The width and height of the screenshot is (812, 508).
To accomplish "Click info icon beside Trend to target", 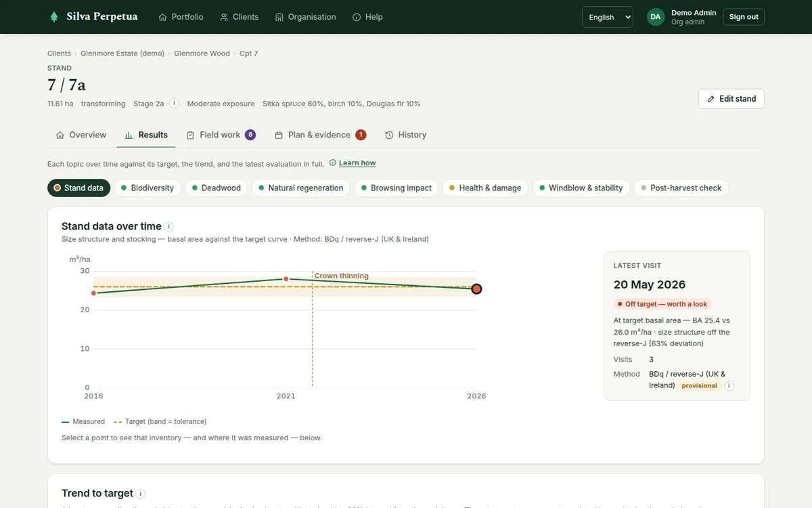I will (140, 494).
